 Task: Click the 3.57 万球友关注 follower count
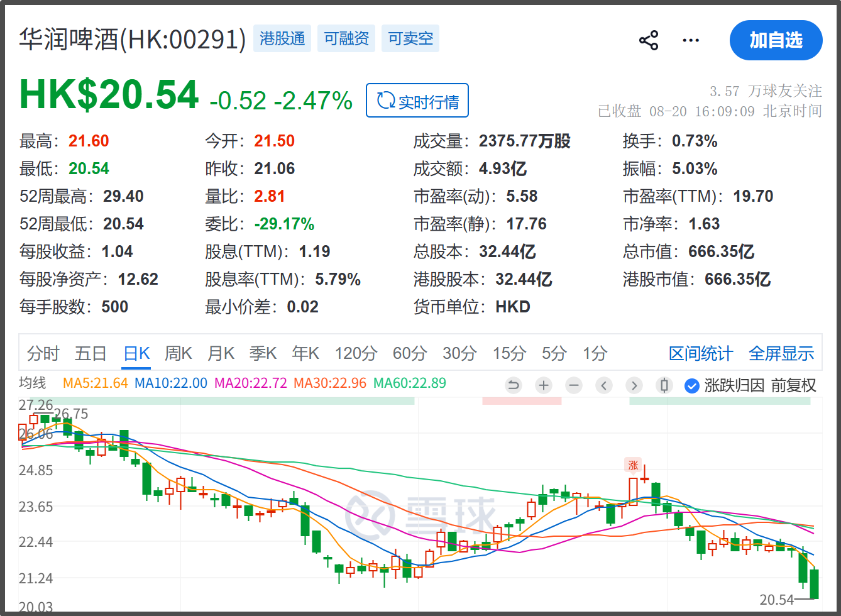click(x=766, y=91)
